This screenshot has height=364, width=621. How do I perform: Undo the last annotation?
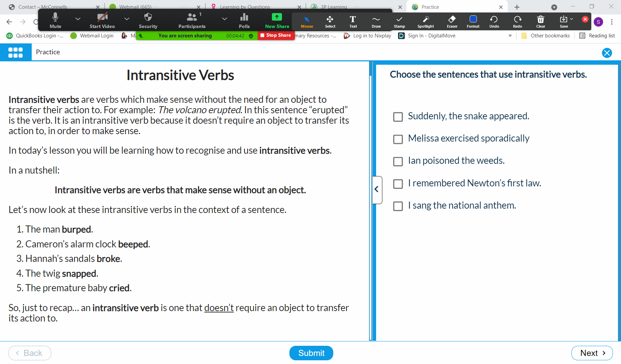(494, 21)
